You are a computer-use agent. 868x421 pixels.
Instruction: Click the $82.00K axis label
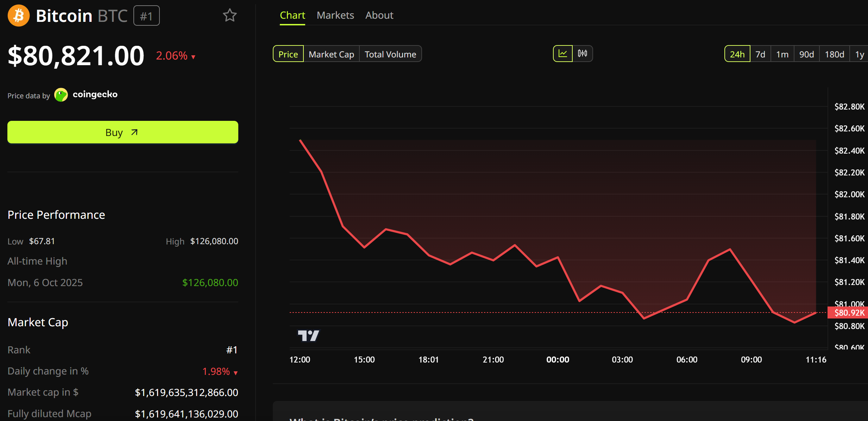point(849,194)
